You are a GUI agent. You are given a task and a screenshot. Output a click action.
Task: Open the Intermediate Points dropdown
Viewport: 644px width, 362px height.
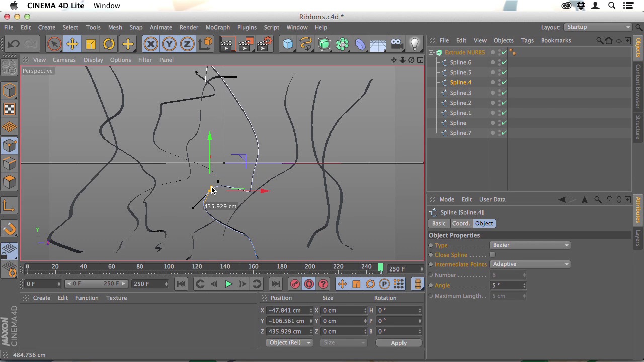pyautogui.click(x=529, y=264)
